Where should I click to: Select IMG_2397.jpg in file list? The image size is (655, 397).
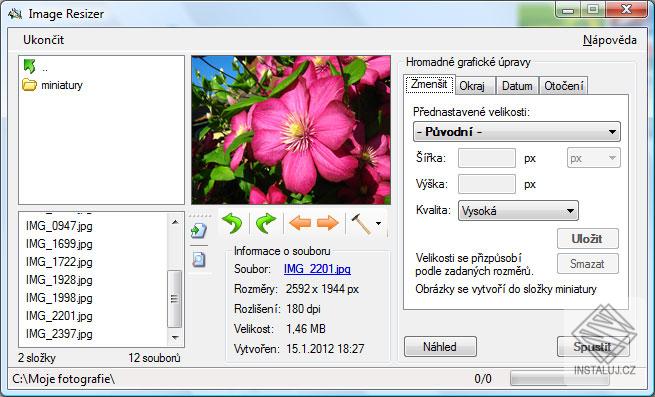point(59,334)
